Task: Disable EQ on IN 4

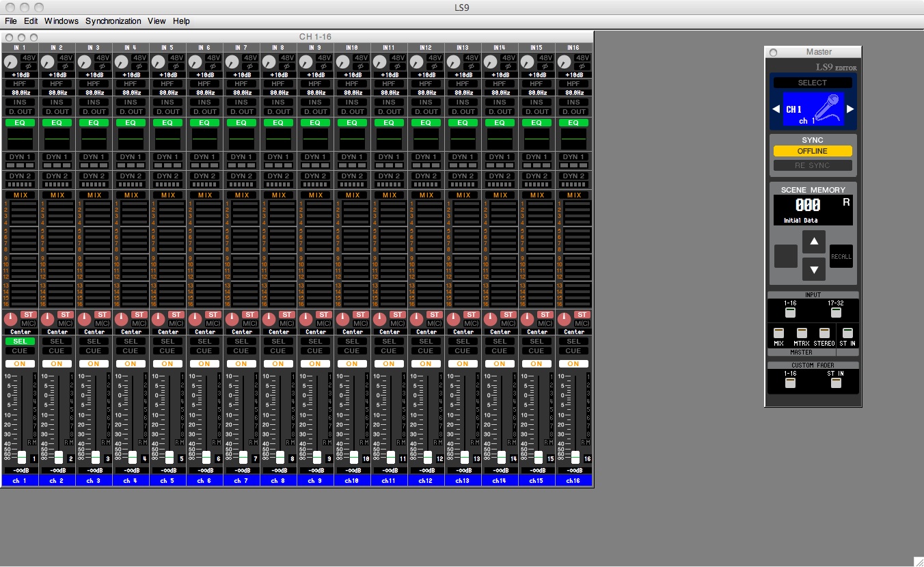Action: [x=131, y=123]
